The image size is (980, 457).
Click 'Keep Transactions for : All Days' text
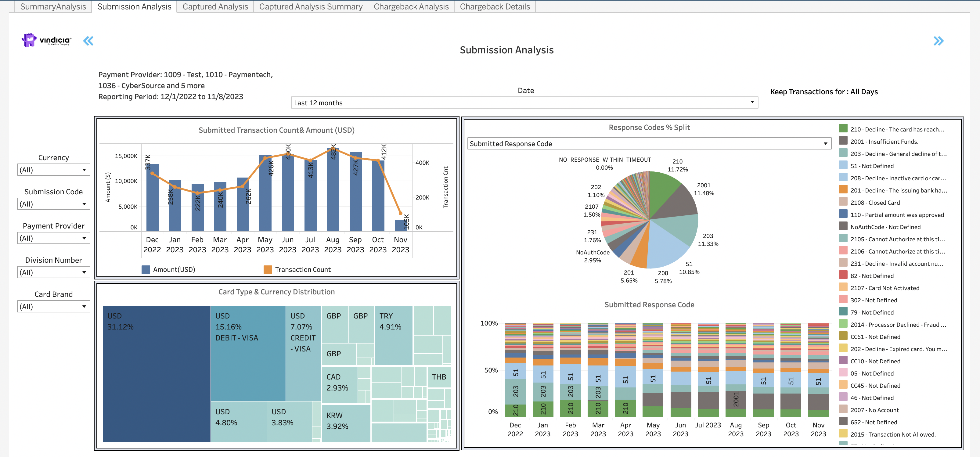[x=824, y=92]
